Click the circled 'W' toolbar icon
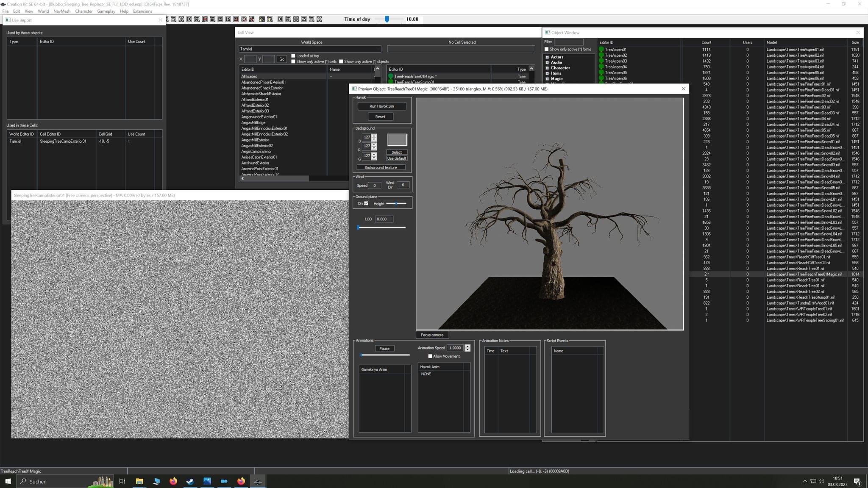The width and height of the screenshot is (868, 488). pyautogui.click(x=319, y=19)
